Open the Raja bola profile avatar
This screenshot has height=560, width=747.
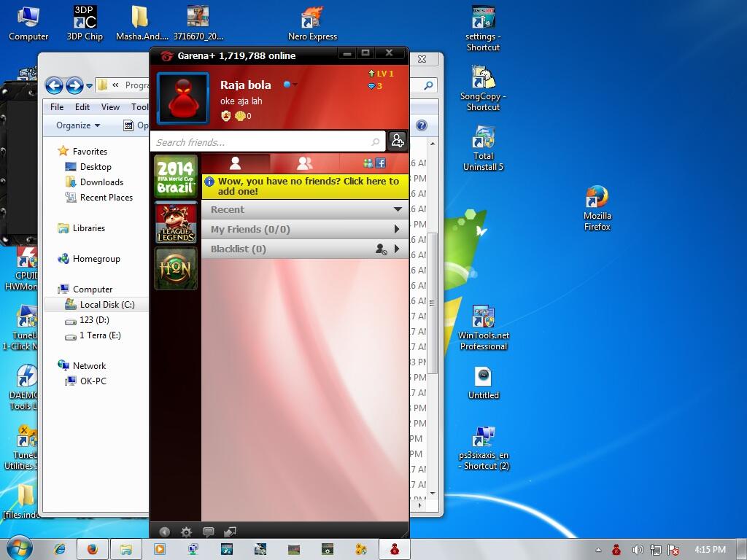click(183, 98)
